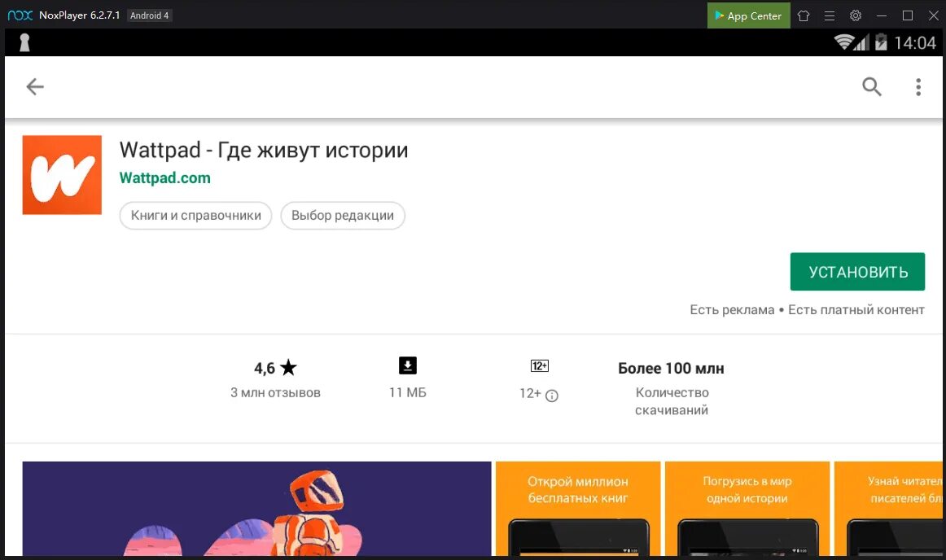Minimize the NoxPlayer window

coord(882,15)
